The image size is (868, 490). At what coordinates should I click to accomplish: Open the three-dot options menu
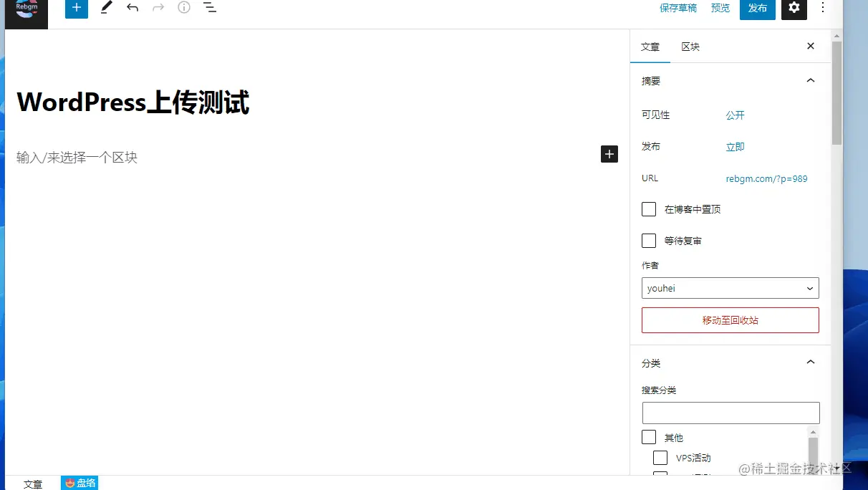click(x=823, y=9)
